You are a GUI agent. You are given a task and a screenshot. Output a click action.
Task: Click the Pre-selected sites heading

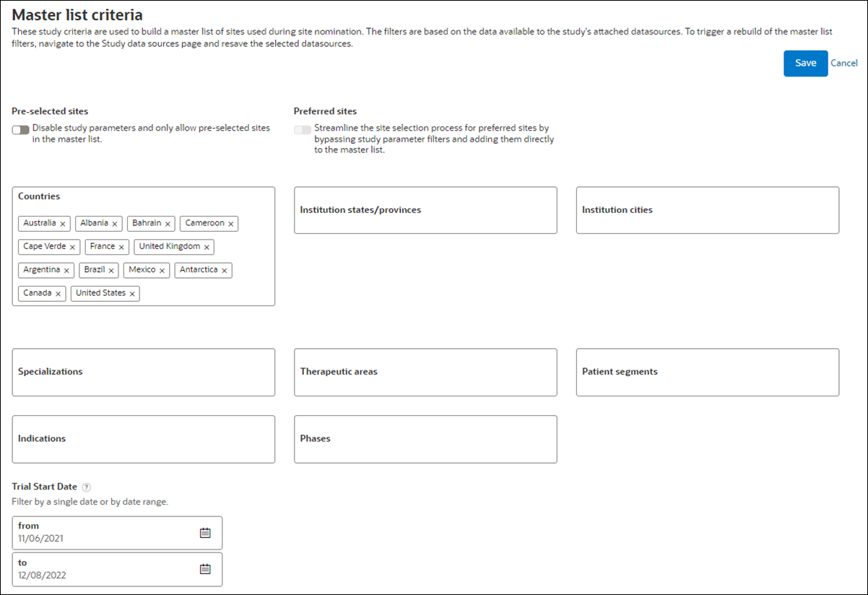(x=50, y=111)
